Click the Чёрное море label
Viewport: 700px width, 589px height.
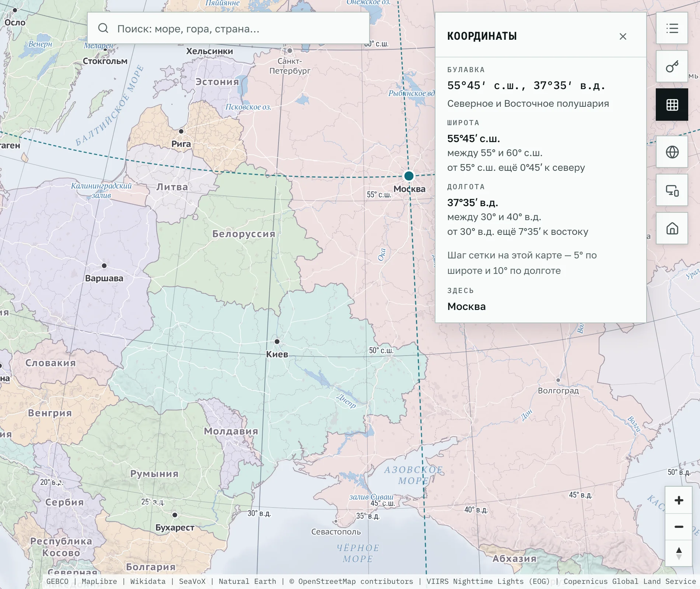(358, 553)
